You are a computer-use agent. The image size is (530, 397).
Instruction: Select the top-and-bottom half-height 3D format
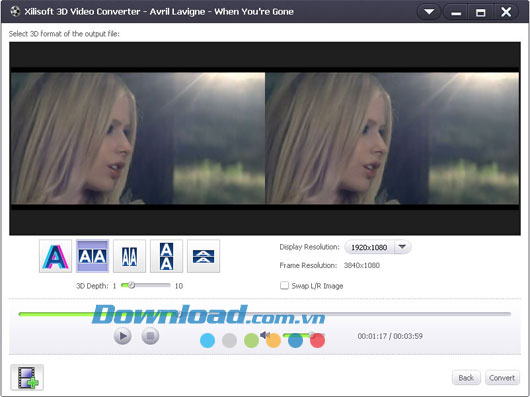point(203,256)
